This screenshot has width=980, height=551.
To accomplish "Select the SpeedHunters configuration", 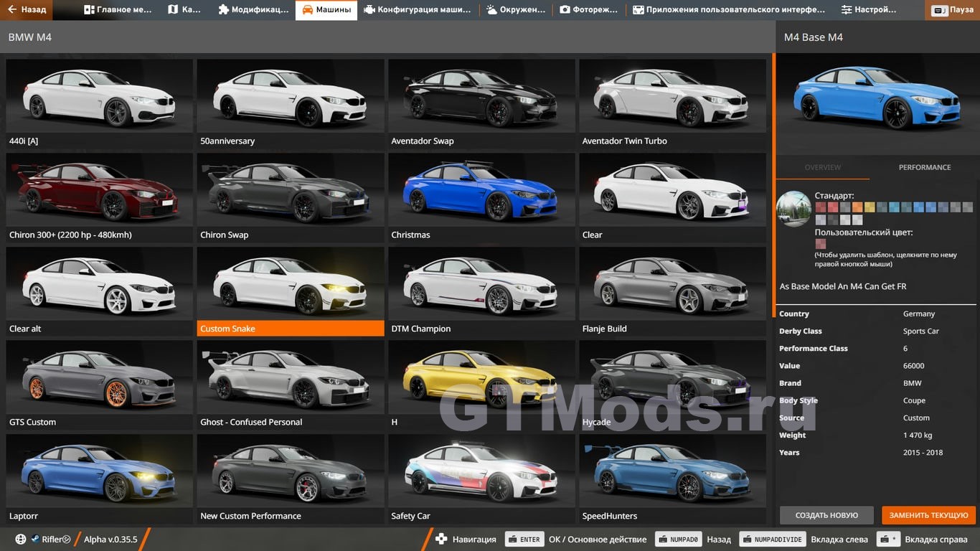I will (x=673, y=479).
